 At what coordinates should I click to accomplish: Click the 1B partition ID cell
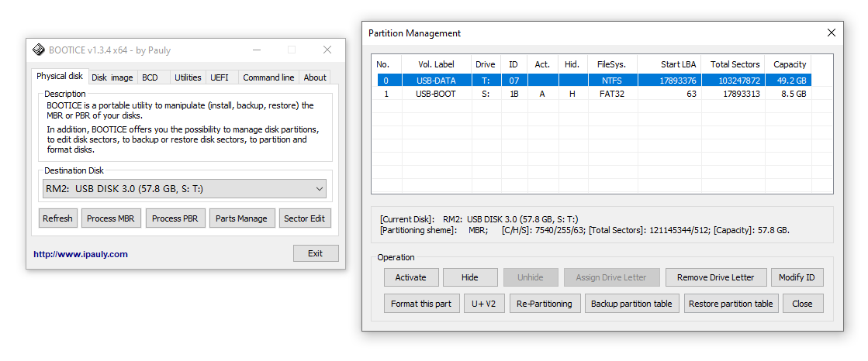click(x=514, y=94)
